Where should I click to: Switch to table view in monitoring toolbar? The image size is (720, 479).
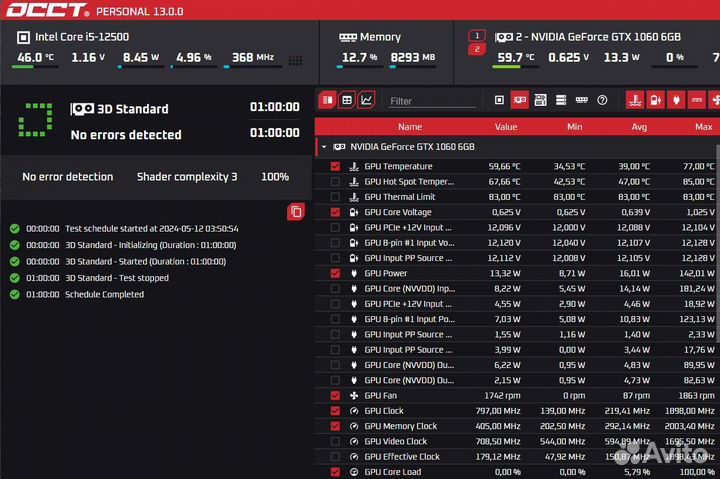pyautogui.click(x=346, y=100)
